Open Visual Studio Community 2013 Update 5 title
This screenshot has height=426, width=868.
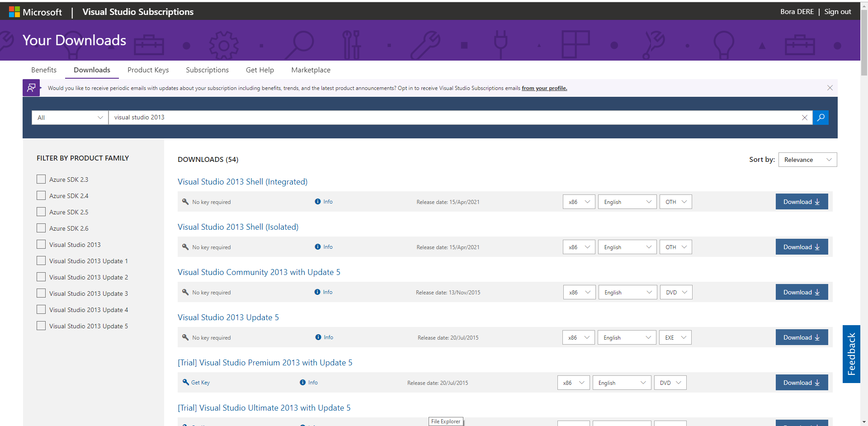click(x=259, y=272)
